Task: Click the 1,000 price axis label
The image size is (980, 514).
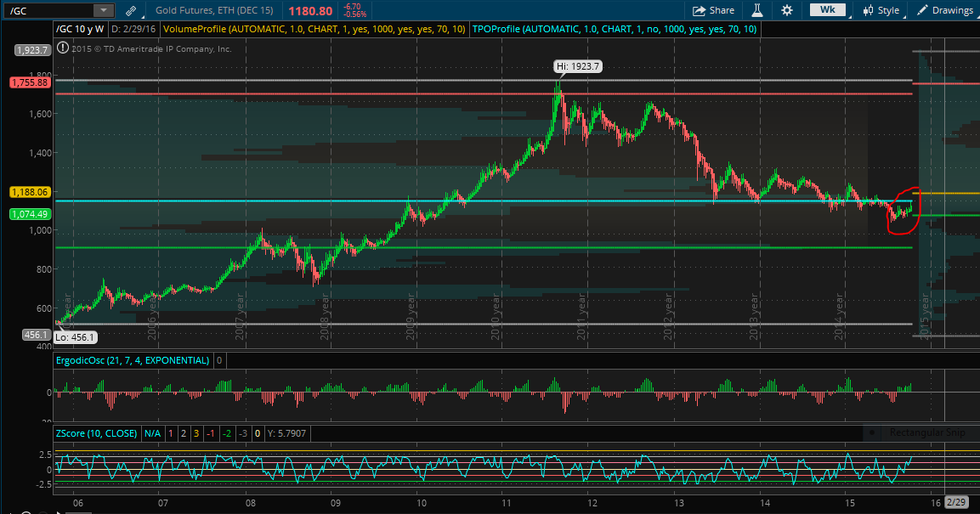Action: point(39,230)
